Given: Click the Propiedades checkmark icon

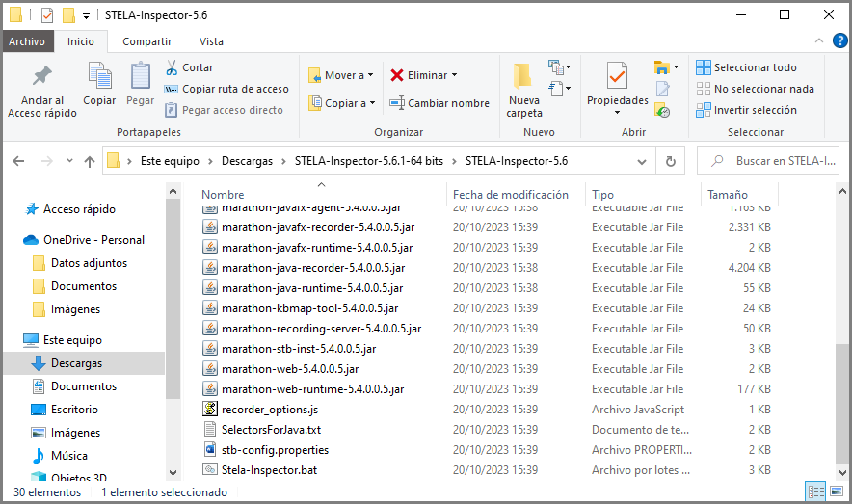Looking at the screenshot, I should pos(617,75).
